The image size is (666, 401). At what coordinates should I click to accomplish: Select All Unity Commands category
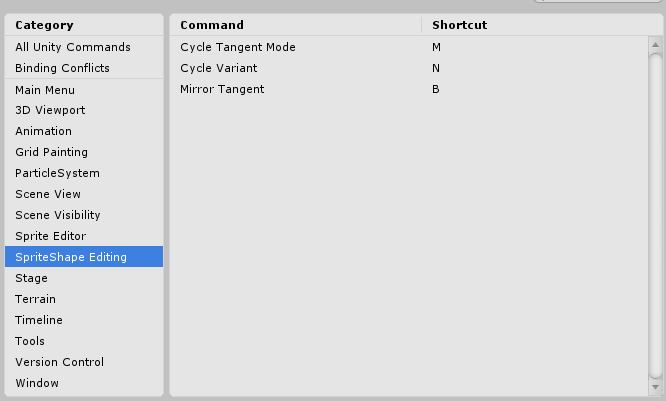(72, 47)
